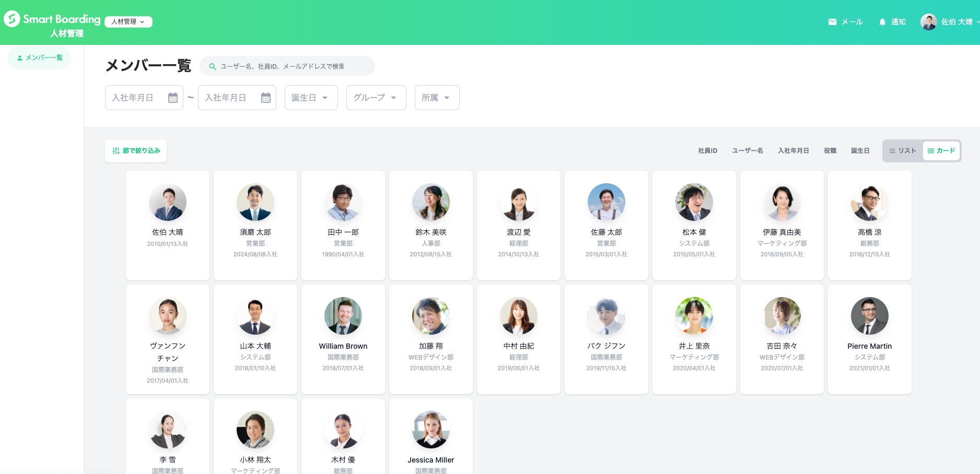Open Pierre Martin member name link

(870, 346)
